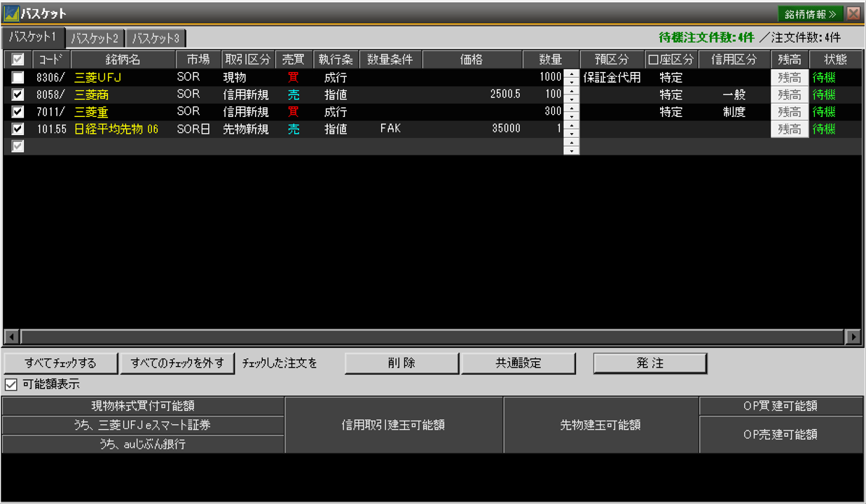This screenshot has height=504, width=866.
Task: Toggle the select-all checkbox in header row
Action: pos(18,60)
